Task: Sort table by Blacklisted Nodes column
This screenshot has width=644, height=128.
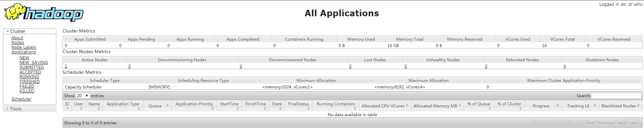Action: 621,106
